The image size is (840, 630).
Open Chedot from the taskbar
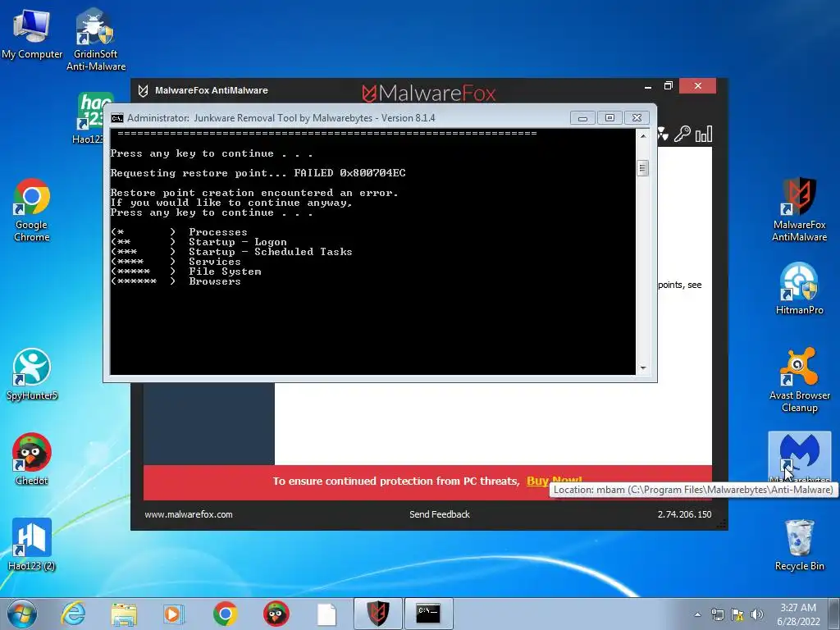pos(276,614)
